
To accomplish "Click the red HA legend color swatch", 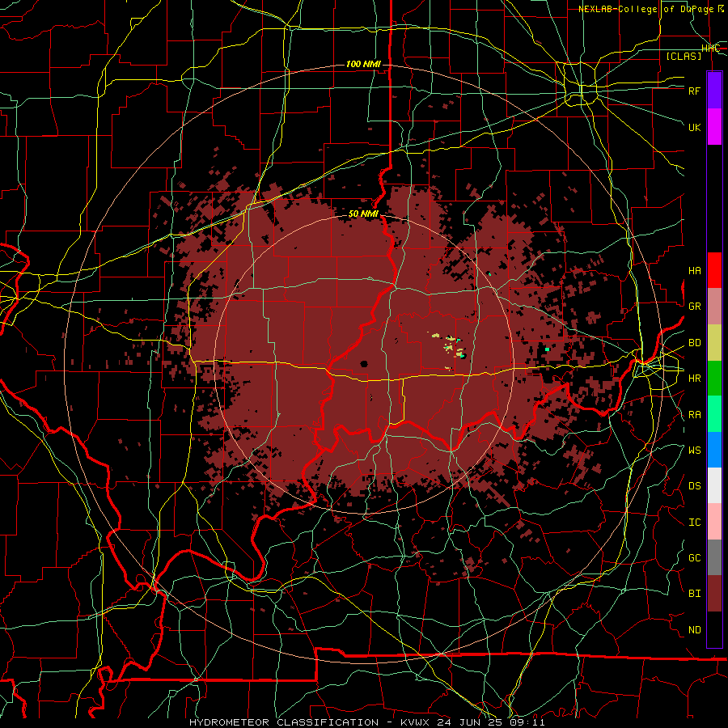I will 714,270.
